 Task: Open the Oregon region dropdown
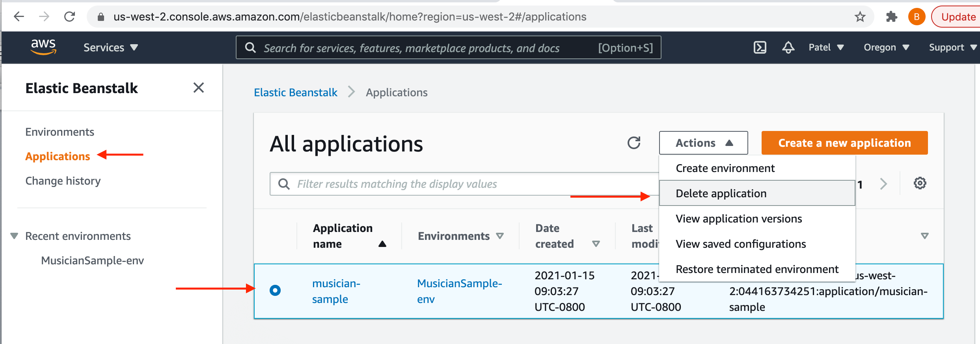point(886,48)
